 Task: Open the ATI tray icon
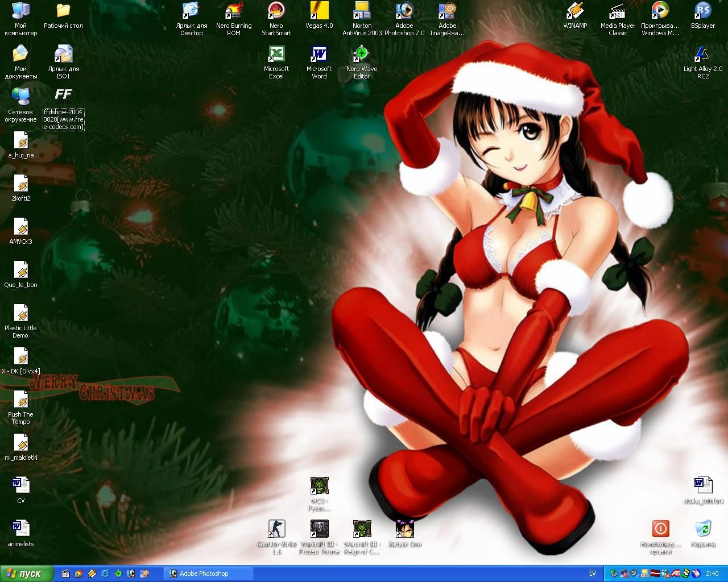(x=676, y=573)
